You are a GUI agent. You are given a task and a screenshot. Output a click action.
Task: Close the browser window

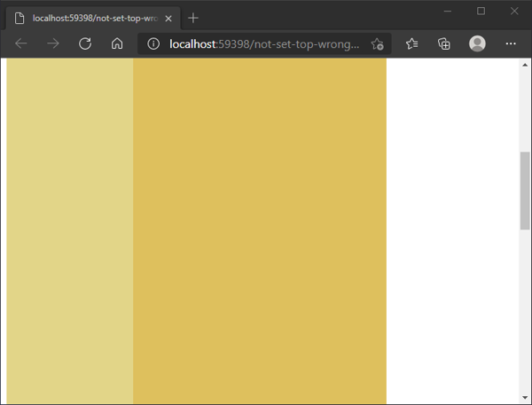pos(514,12)
